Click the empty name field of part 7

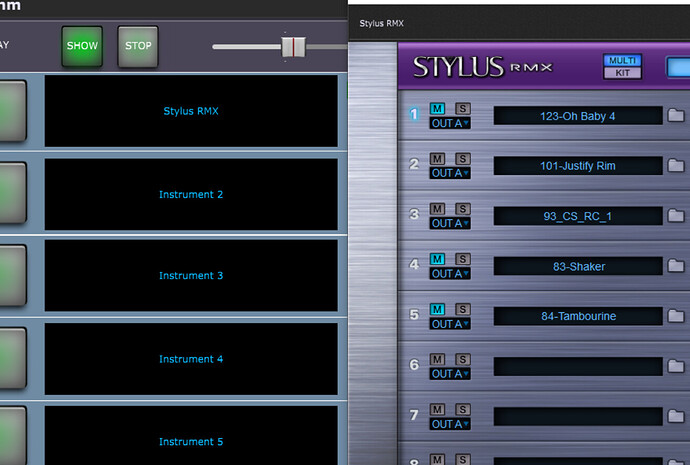578,416
